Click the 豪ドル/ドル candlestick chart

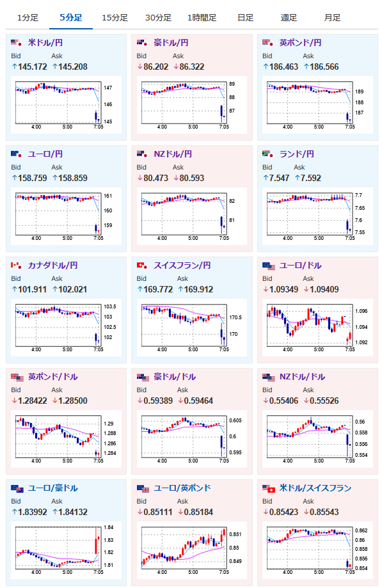(x=192, y=439)
